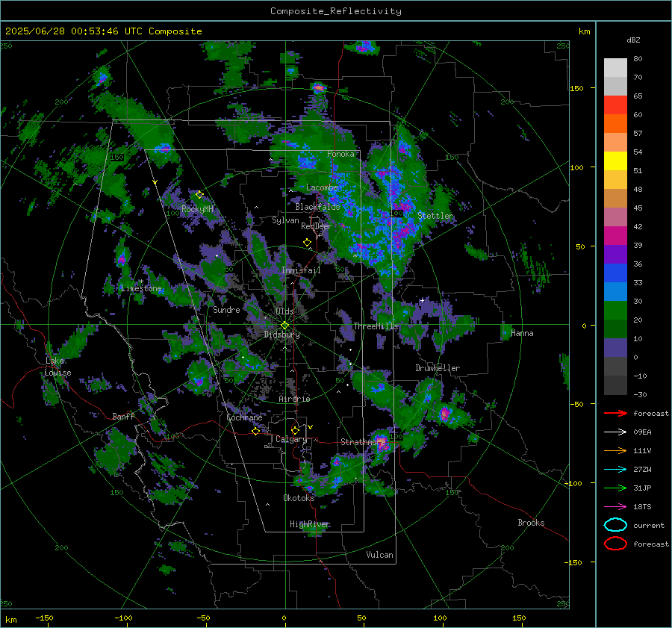Click the RockyMH label

click(197, 209)
